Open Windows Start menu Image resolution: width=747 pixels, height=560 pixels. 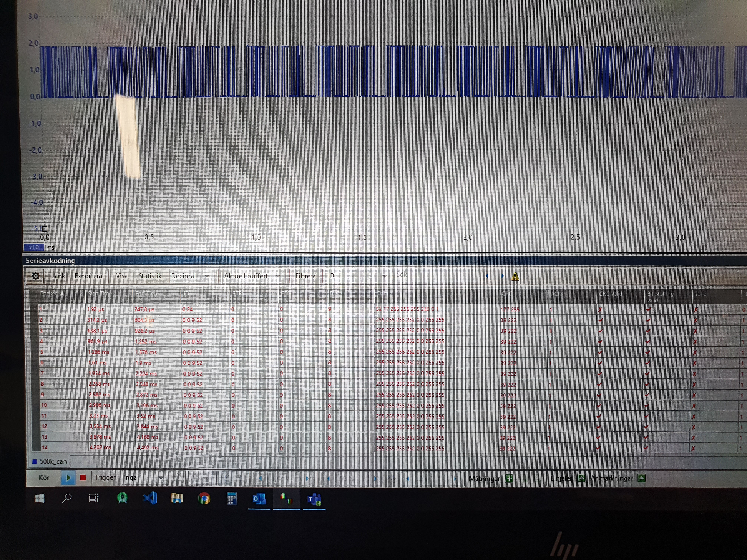[x=40, y=498]
